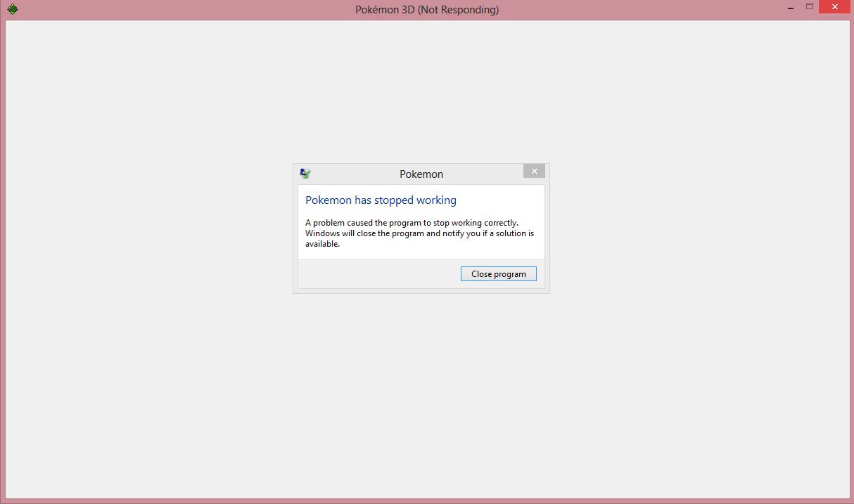Screen dimensions: 854x504
Task: Click the "Pokemon" dialog title text
Action: (421, 174)
